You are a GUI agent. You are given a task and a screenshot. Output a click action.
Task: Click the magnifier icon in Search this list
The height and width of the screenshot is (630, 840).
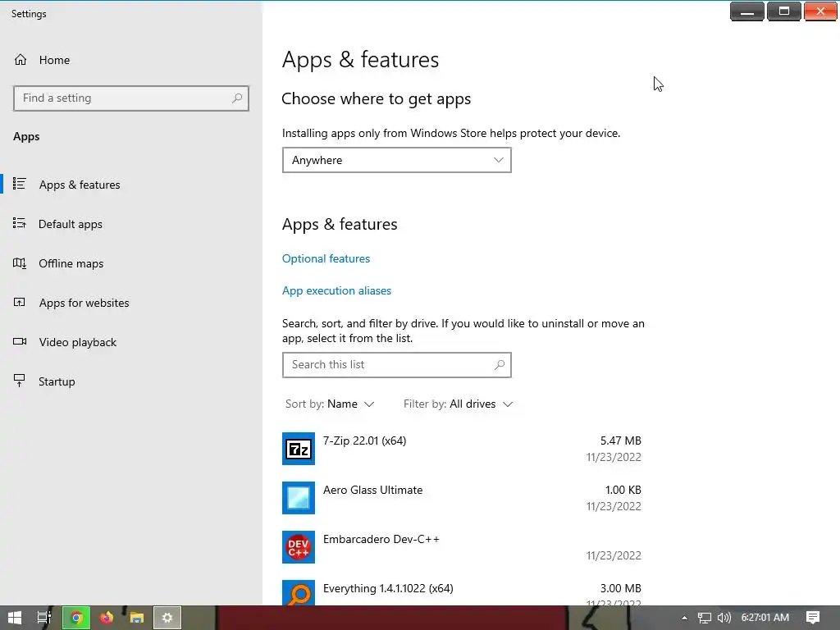[500, 365]
